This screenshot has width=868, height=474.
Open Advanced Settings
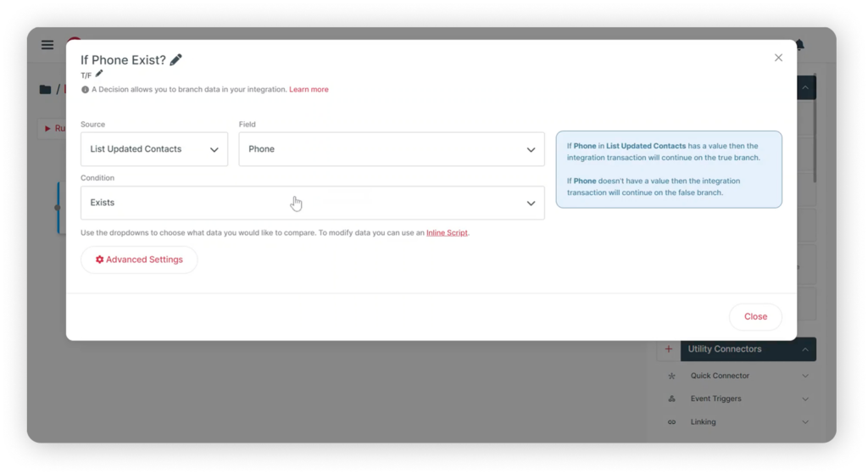click(139, 259)
